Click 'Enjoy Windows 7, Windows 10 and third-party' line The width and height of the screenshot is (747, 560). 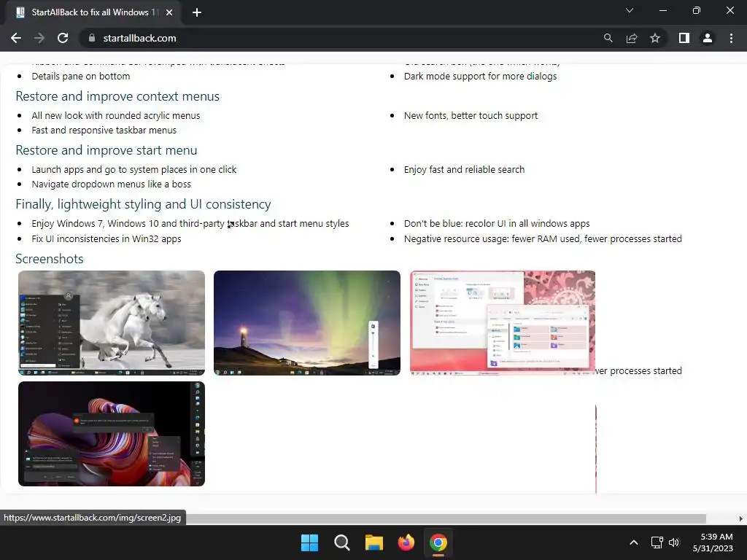click(190, 223)
